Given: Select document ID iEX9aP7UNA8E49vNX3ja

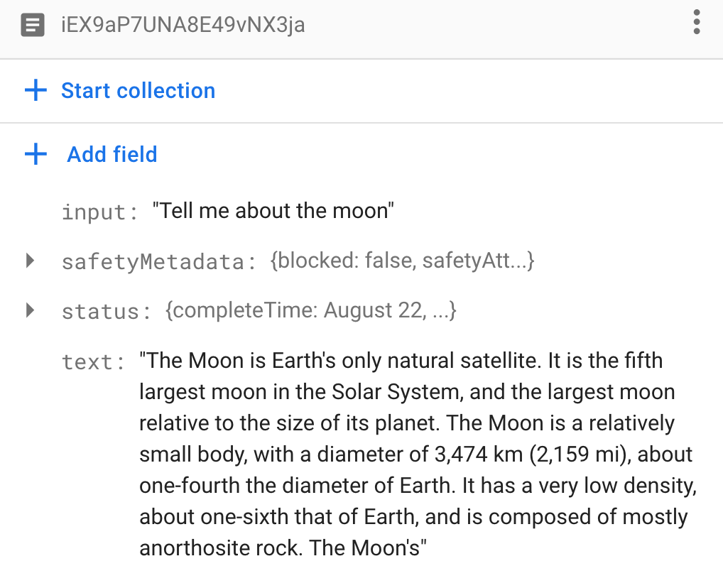Looking at the screenshot, I should (184, 26).
